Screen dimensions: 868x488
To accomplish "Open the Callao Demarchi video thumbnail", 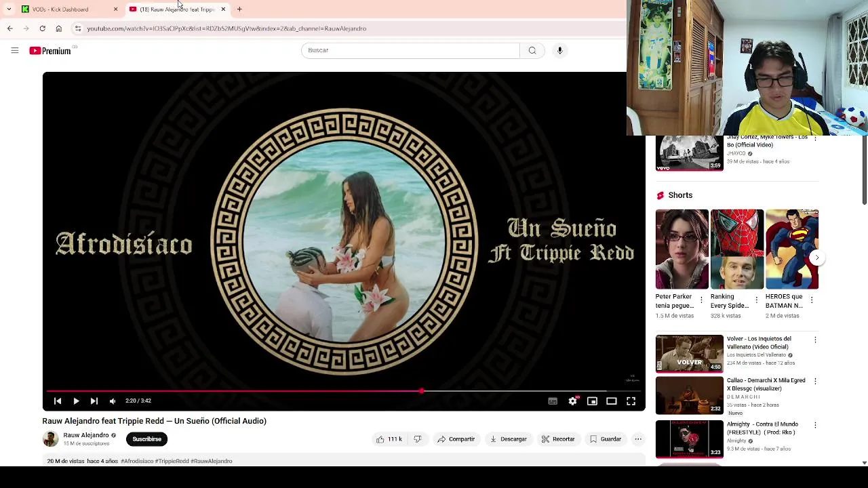I will (690, 395).
